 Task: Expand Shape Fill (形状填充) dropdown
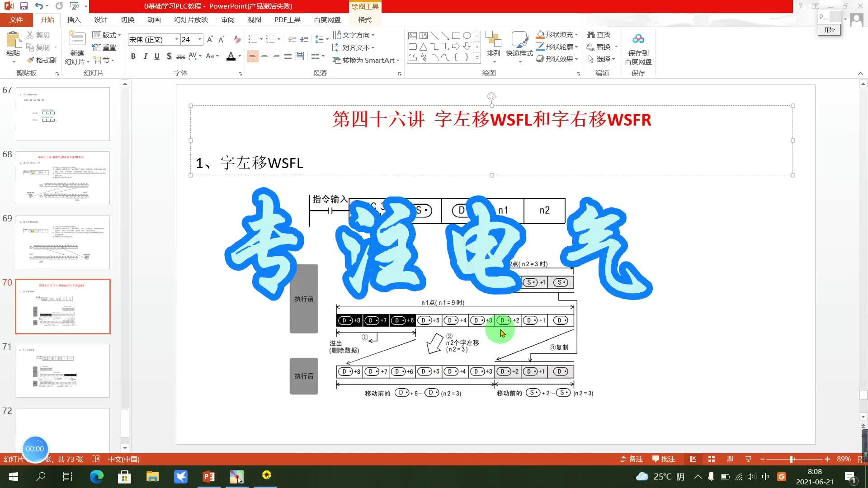click(x=576, y=35)
